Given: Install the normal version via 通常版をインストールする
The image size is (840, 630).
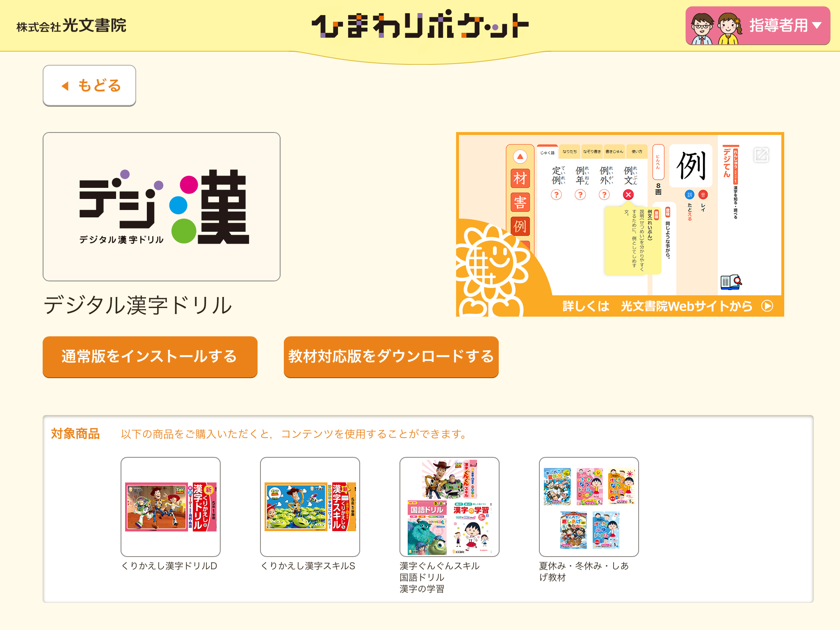Looking at the screenshot, I should [150, 356].
